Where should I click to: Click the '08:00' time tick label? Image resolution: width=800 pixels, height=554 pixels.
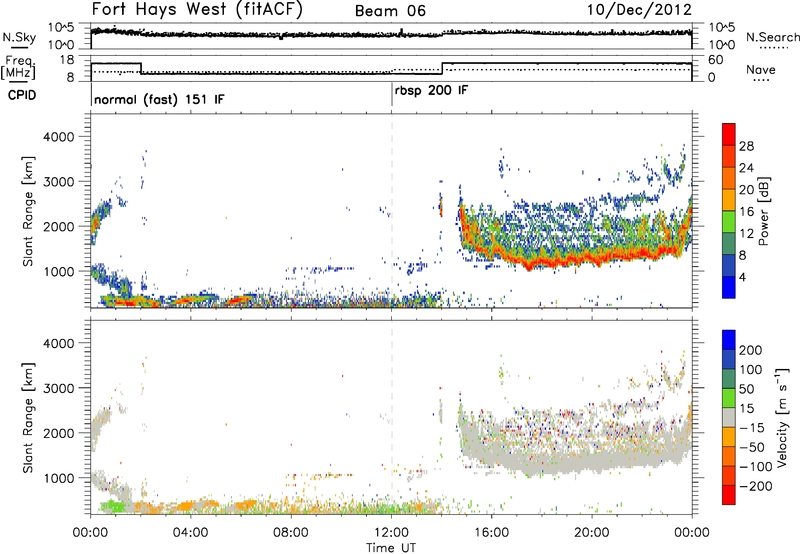pos(291,533)
